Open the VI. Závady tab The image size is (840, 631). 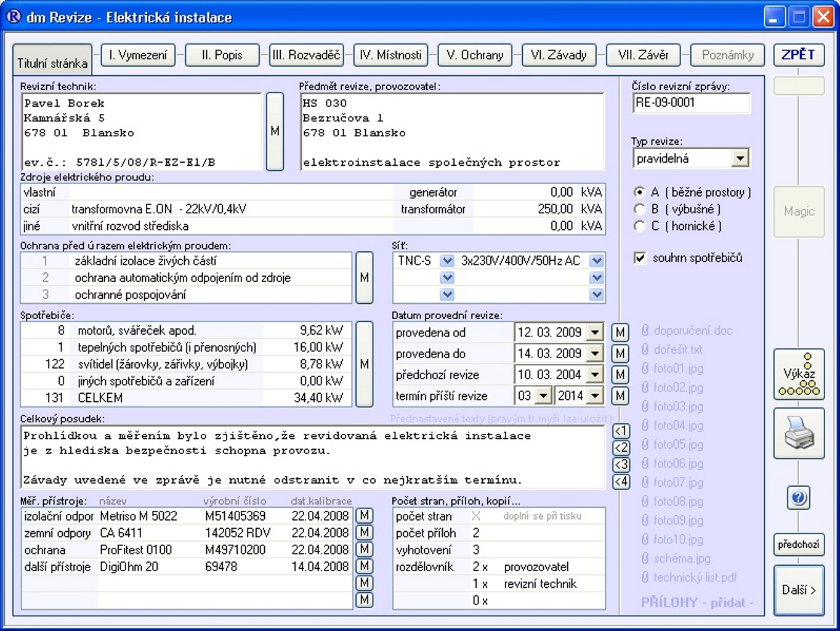click(x=559, y=55)
